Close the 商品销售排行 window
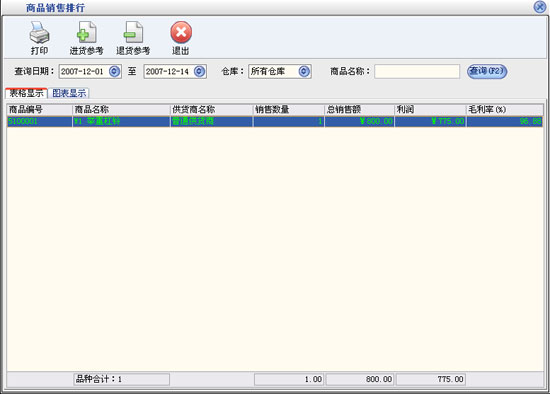 [540, 7]
